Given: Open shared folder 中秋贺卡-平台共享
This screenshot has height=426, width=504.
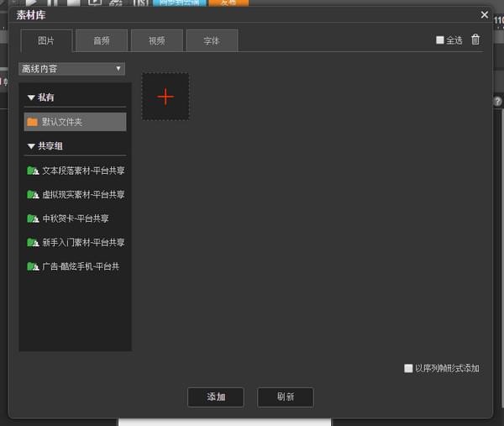Looking at the screenshot, I should [x=68, y=218].
